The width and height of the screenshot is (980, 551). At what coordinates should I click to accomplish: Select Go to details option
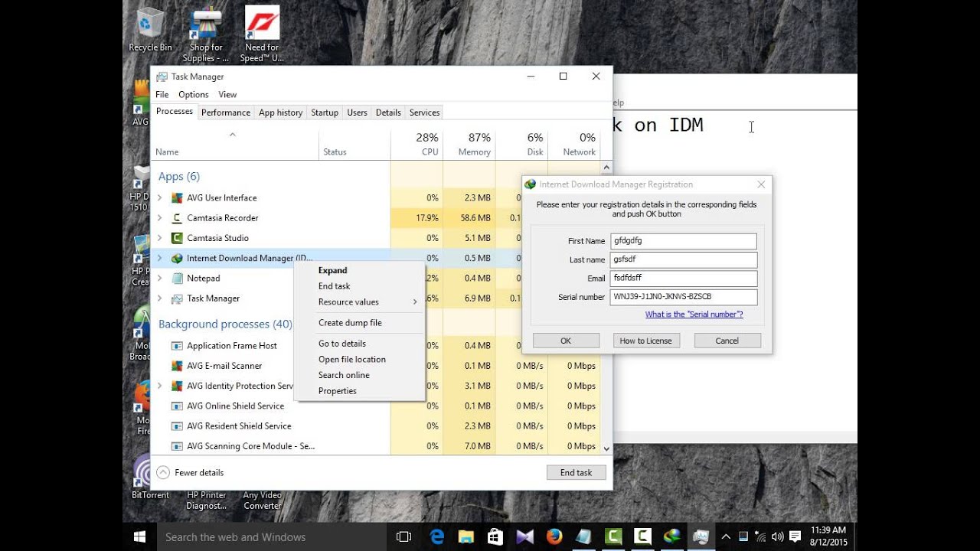(x=359, y=344)
